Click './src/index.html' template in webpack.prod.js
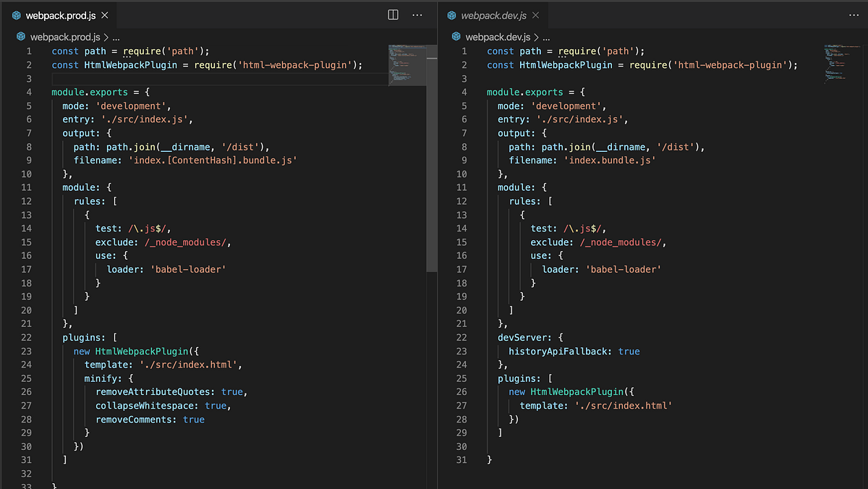868x489 pixels. pos(188,364)
